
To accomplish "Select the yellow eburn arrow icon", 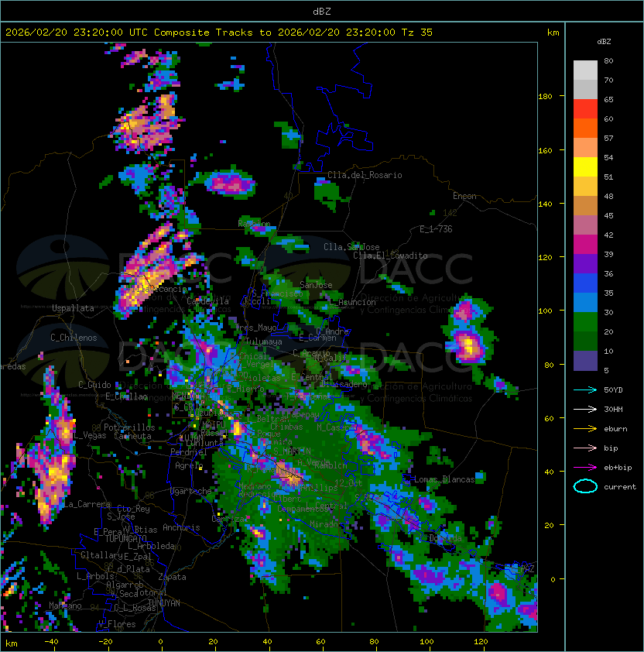I will [x=585, y=429].
